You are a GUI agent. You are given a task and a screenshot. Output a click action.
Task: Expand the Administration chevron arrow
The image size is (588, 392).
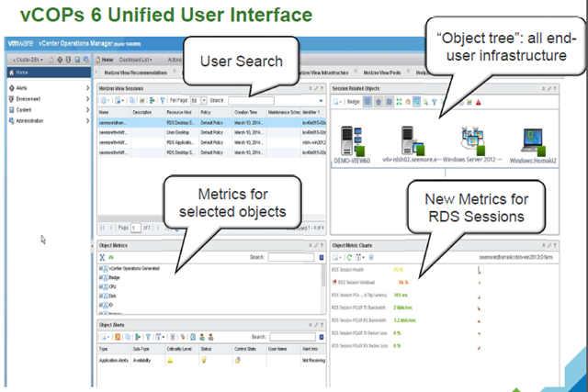[x=87, y=120]
